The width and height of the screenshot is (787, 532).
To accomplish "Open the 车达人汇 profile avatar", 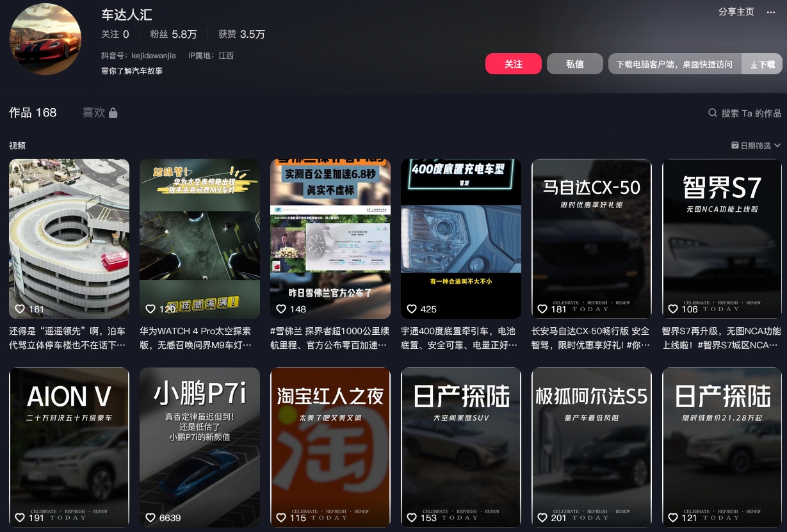I will [x=45, y=38].
